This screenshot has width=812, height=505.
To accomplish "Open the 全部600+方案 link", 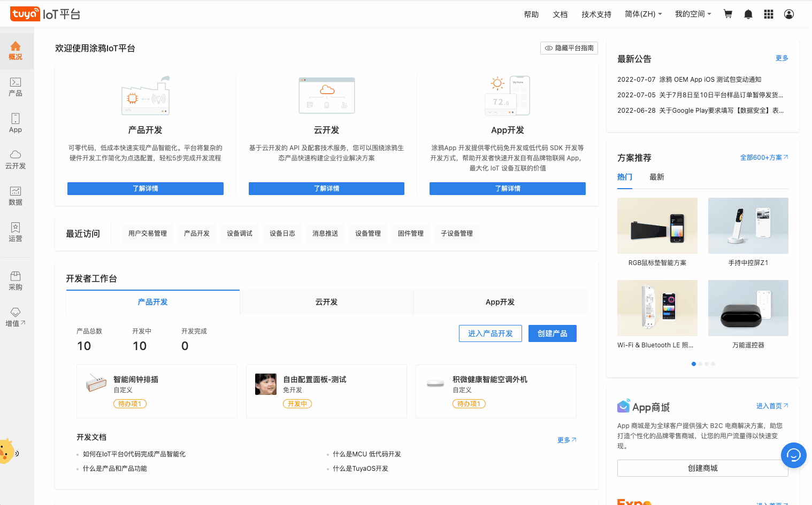I will pos(764,158).
